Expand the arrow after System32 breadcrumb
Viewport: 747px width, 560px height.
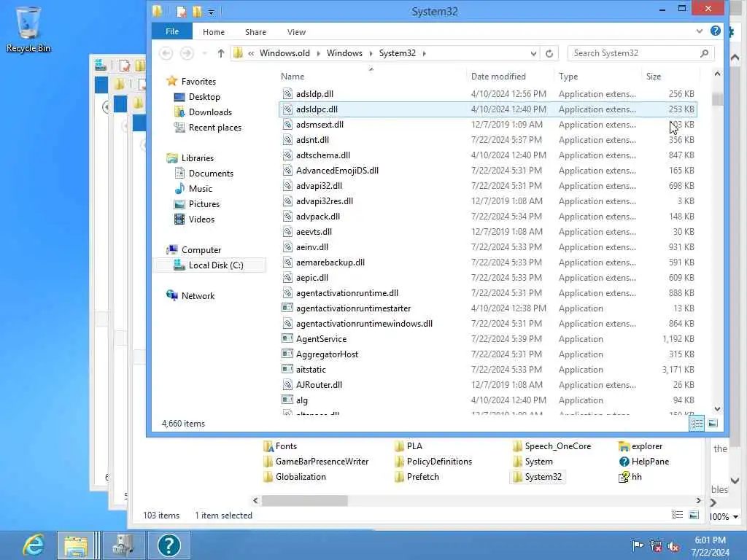(x=424, y=53)
